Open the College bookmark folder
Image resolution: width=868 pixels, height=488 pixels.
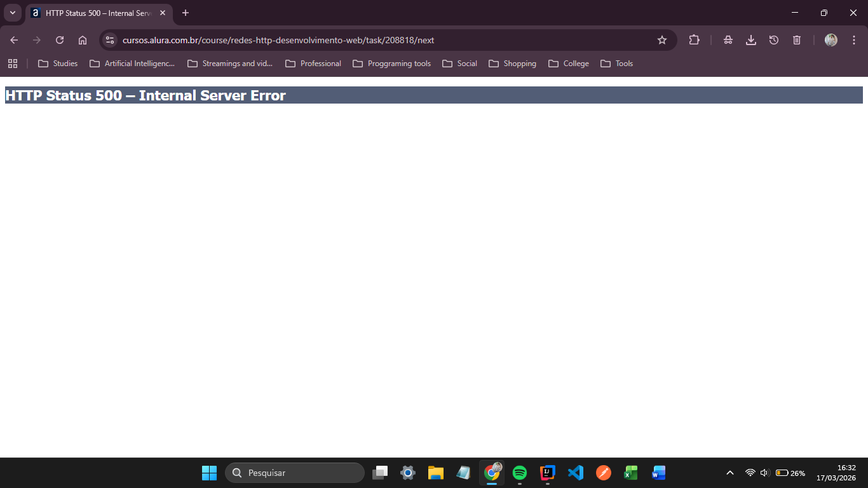pyautogui.click(x=569, y=64)
